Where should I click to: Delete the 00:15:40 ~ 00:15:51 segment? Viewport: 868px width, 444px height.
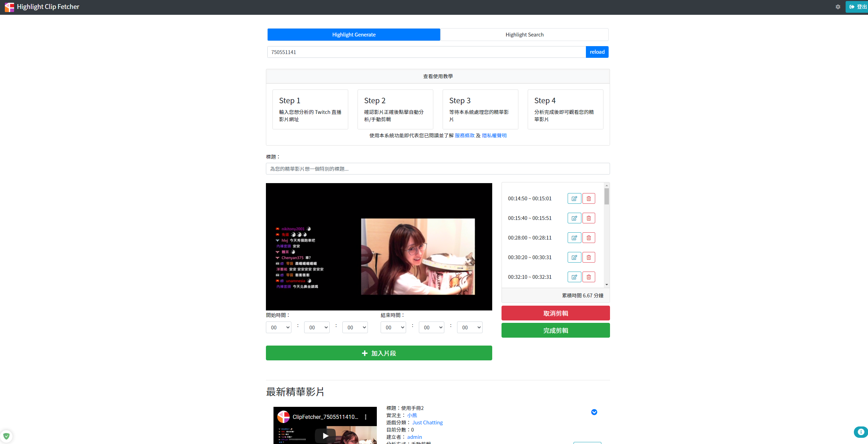click(x=589, y=218)
